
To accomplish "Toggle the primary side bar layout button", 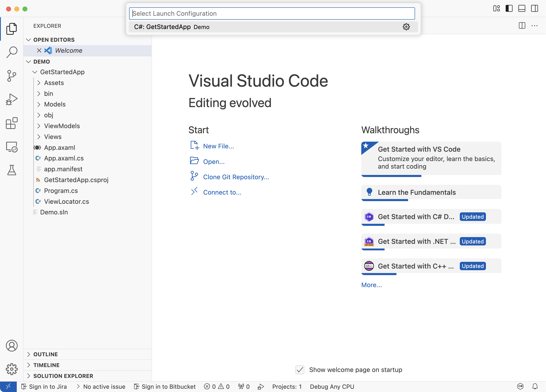I will 509,9.
